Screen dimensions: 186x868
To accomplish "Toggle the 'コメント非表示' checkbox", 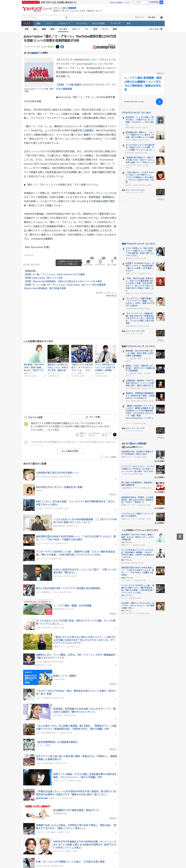I will pyautogui.click(x=102, y=457).
